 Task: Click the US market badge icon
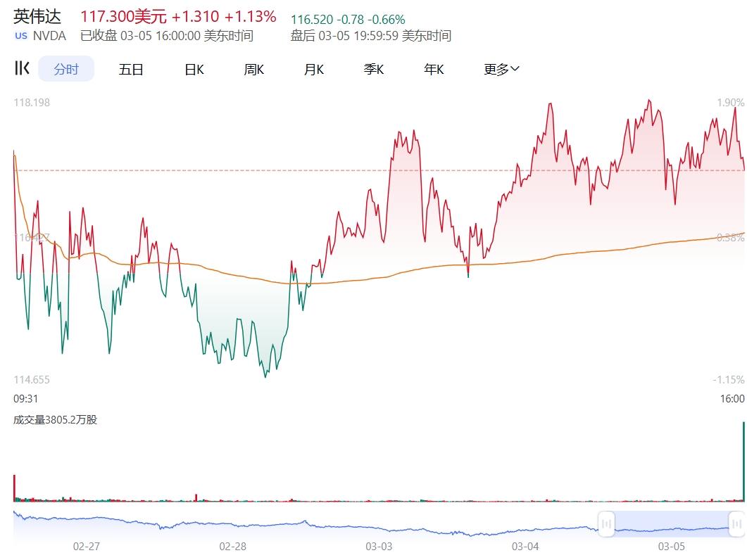(21, 36)
